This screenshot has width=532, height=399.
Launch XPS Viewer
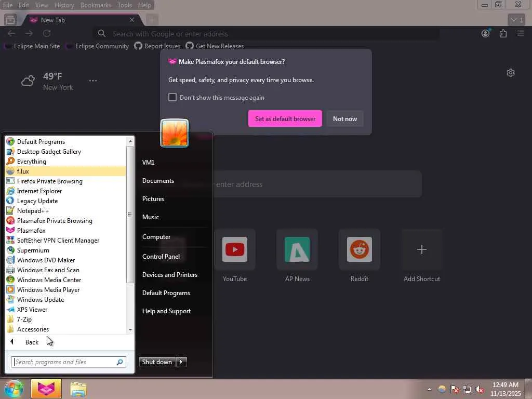(65, 309)
